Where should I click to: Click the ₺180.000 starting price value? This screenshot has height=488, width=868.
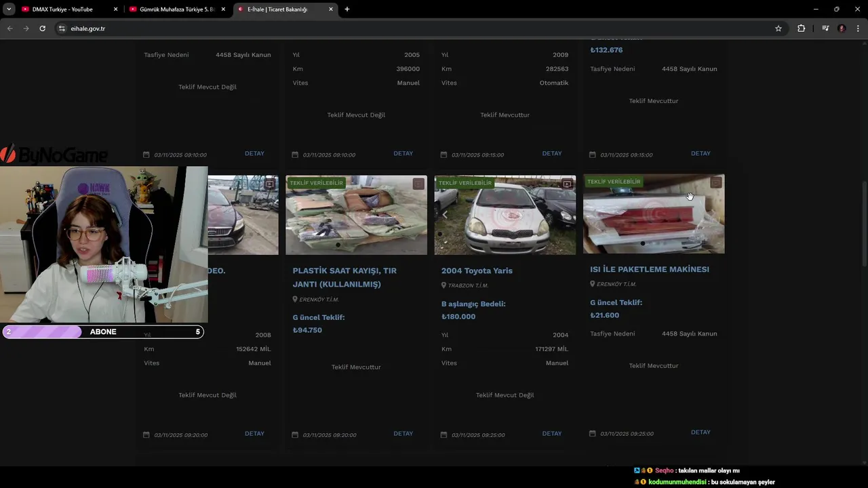tap(458, 317)
